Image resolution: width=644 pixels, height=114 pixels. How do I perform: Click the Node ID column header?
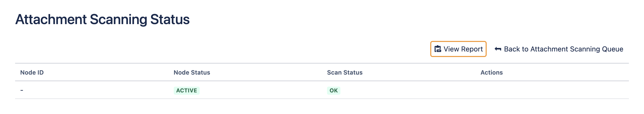point(32,73)
